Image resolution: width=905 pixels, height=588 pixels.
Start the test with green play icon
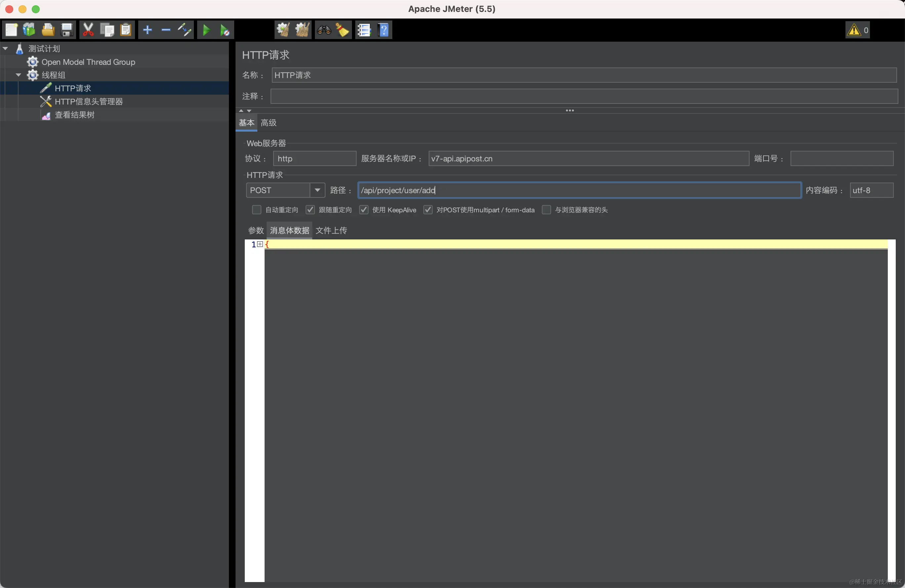tap(206, 30)
